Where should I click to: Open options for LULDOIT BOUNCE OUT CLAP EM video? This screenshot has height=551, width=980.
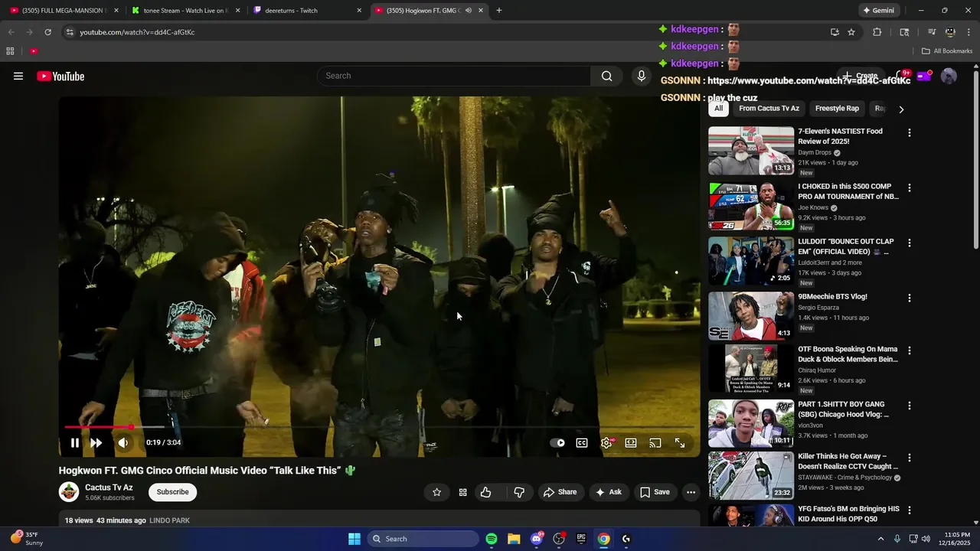(x=910, y=243)
